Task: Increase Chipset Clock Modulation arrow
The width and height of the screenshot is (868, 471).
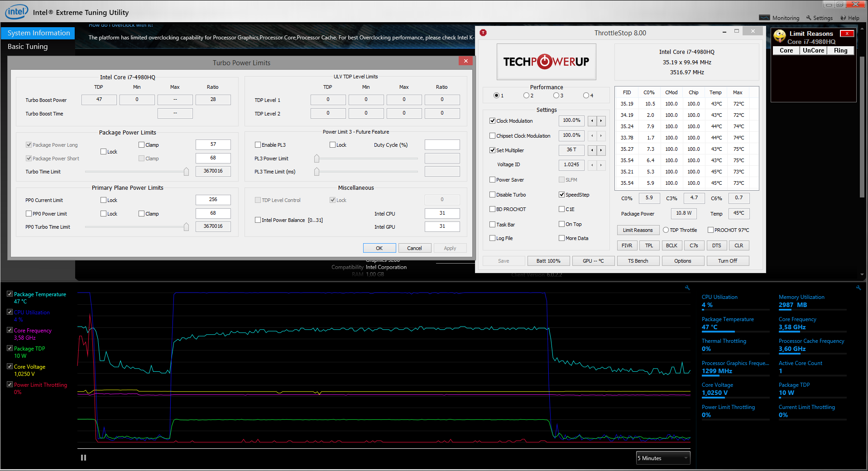Action: (601, 135)
